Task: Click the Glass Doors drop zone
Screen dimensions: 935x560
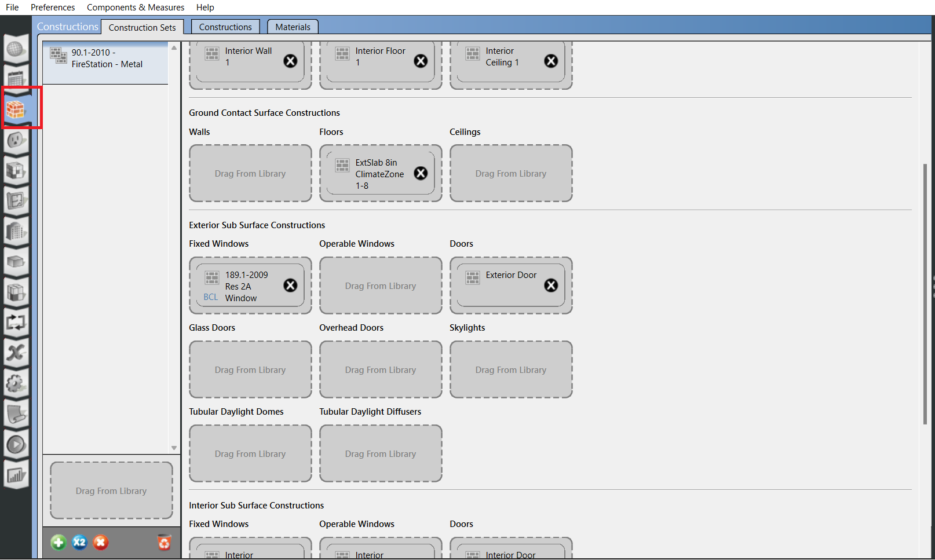Action: click(250, 369)
